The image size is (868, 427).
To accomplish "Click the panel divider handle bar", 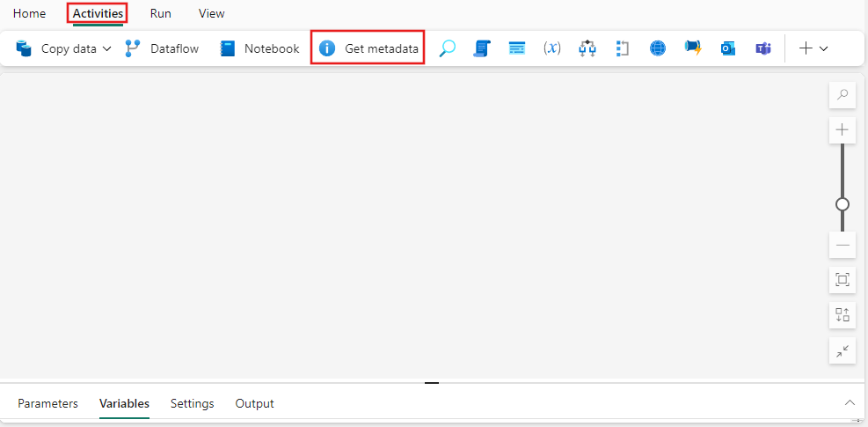I will click(x=432, y=383).
